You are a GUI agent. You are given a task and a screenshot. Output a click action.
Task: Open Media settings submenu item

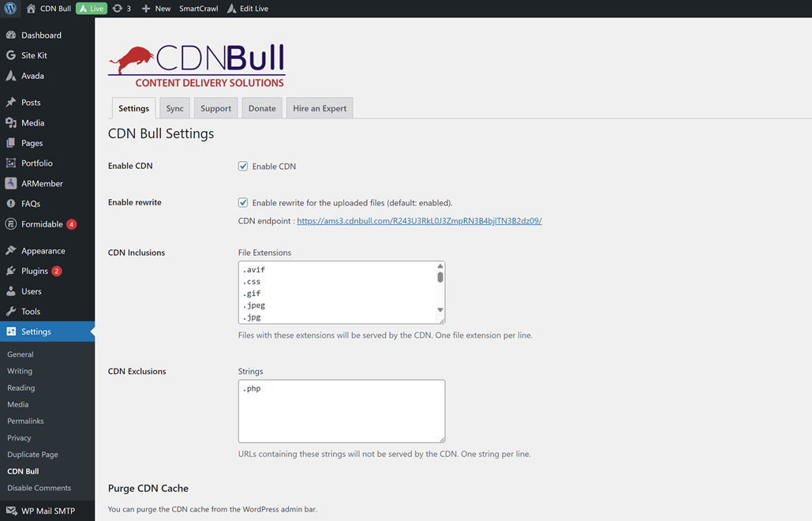18,404
